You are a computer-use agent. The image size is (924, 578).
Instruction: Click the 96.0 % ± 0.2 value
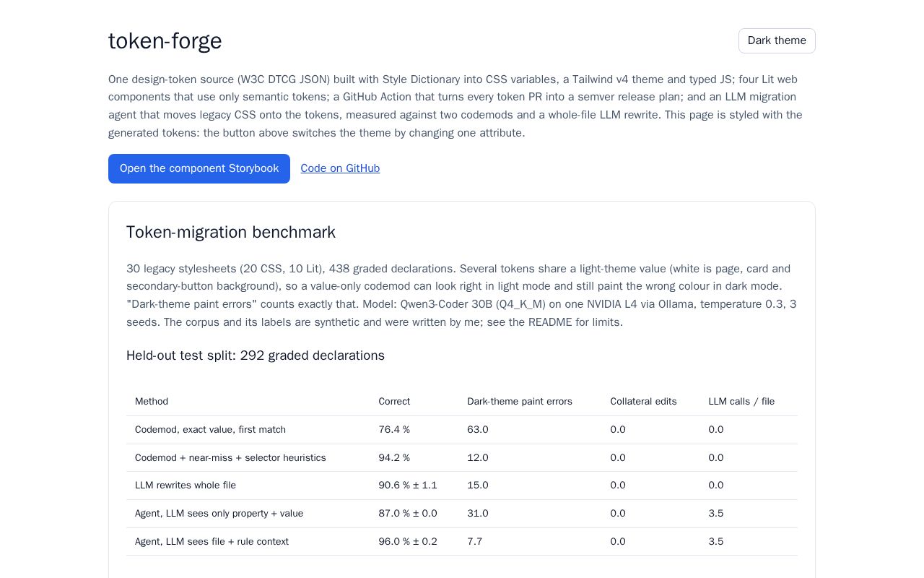(x=408, y=542)
